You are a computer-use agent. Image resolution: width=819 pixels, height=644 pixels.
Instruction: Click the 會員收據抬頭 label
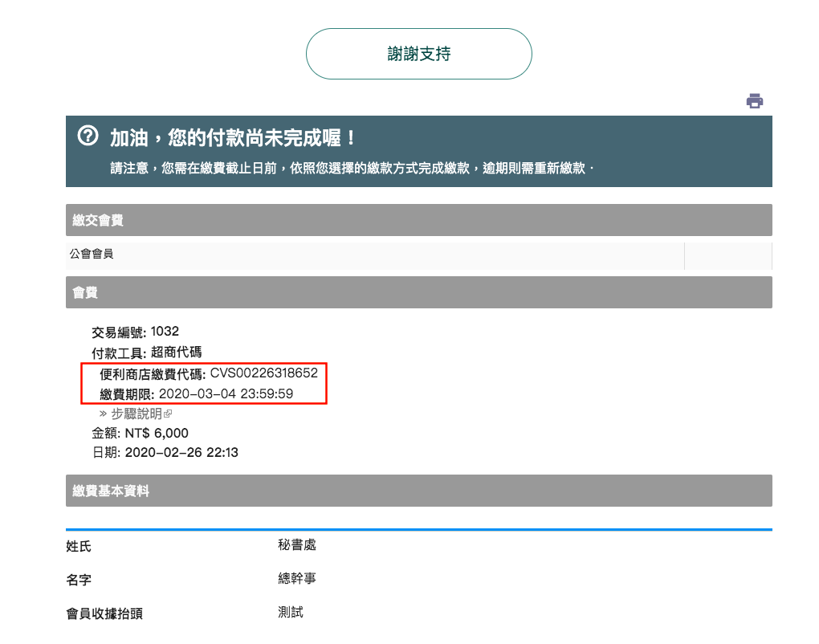(x=104, y=613)
